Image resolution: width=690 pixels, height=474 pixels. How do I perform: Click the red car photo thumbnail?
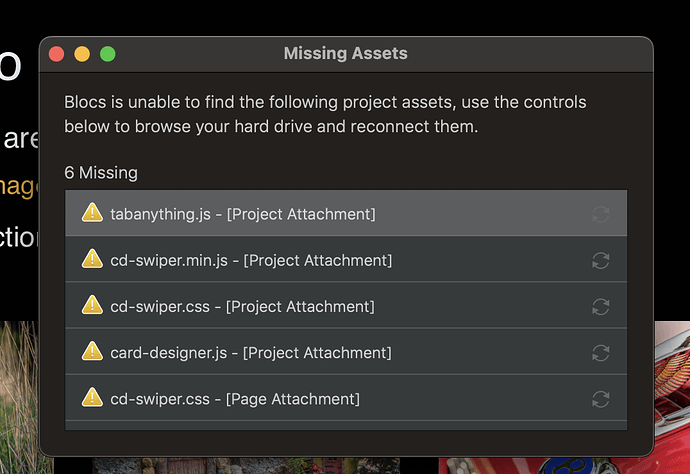click(x=672, y=400)
